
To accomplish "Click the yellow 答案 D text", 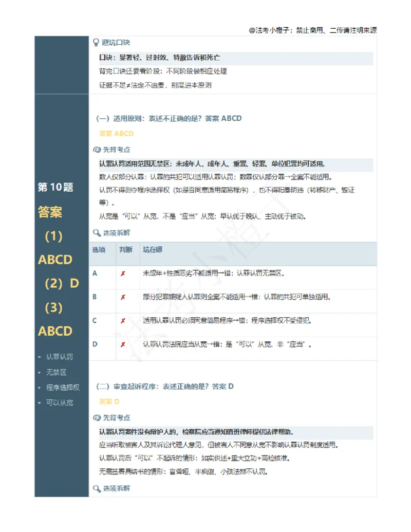I will tap(109, 402).
